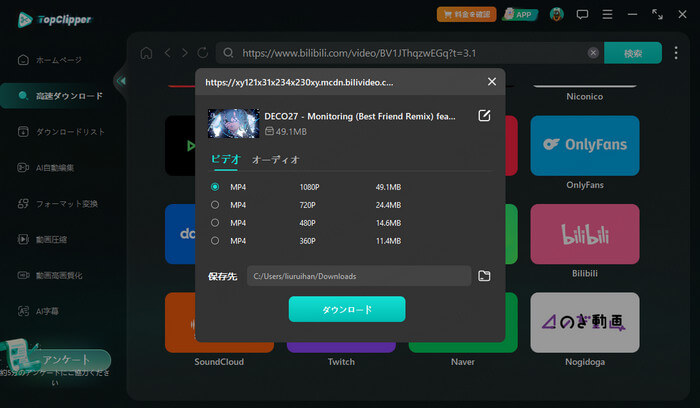Select the MP4 480P radio option
The height and width of the screenshot is (408, 700).
[x=215, y=222]
